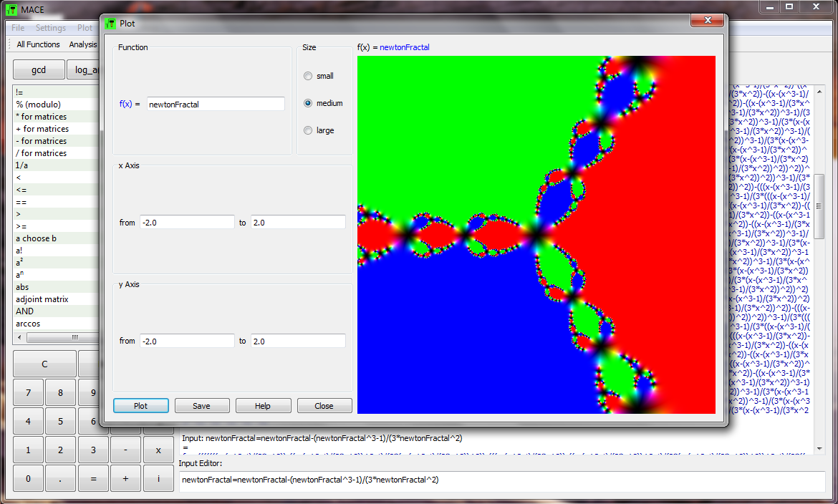Viewport: 838px width, 504px height.
Task: Maximize the MACE main window
Action: point(789,7)
